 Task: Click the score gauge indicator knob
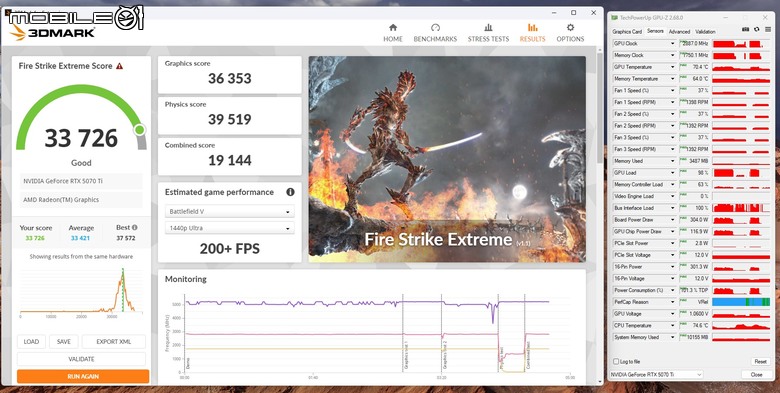[140, 130]
